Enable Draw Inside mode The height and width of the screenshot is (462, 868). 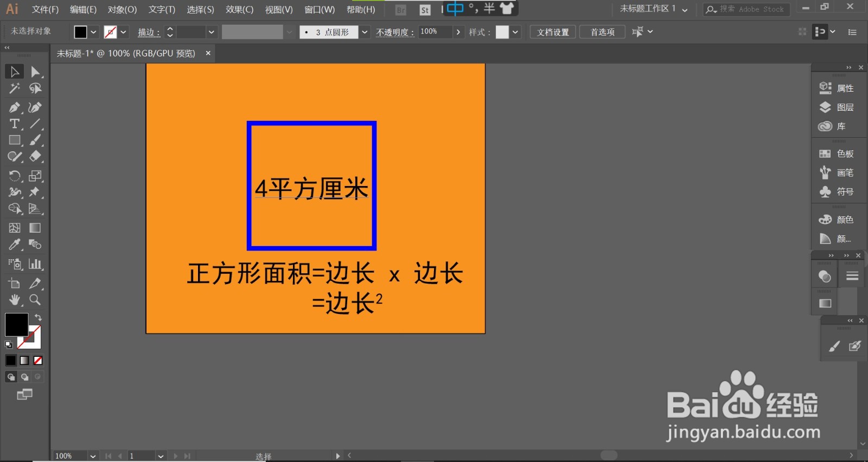37,377
